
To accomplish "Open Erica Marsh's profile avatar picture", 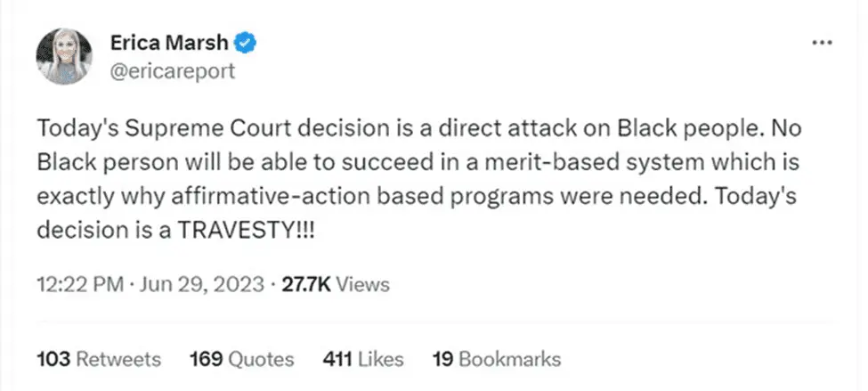I will 66,56.
